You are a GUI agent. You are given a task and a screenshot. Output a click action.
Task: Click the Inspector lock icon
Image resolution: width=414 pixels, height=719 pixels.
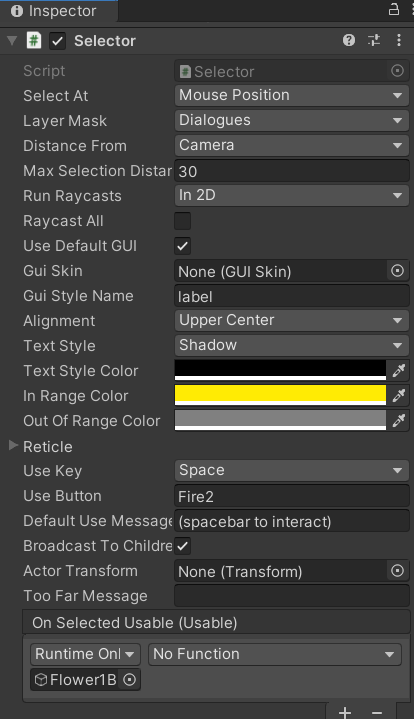(x=394, y=9)
